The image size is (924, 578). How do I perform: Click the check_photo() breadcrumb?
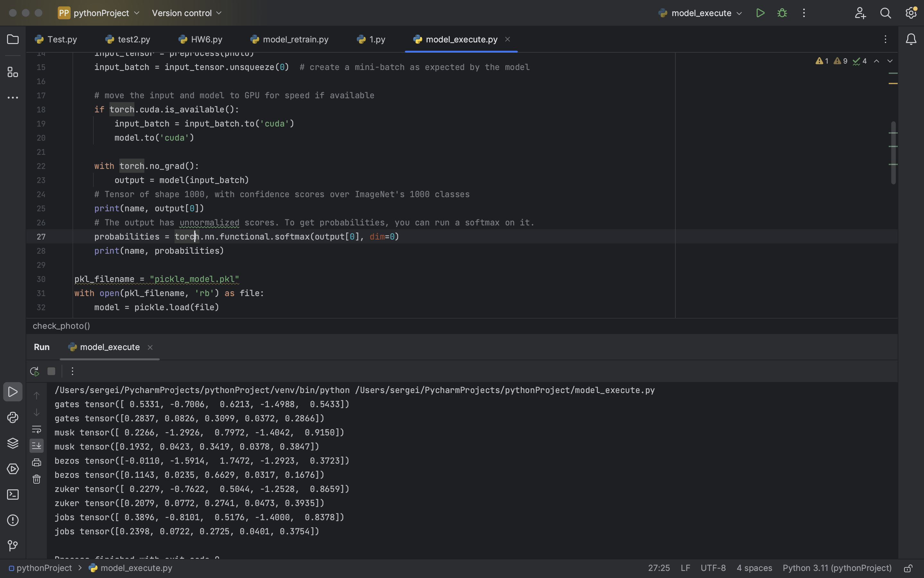[x=61, y=326]
